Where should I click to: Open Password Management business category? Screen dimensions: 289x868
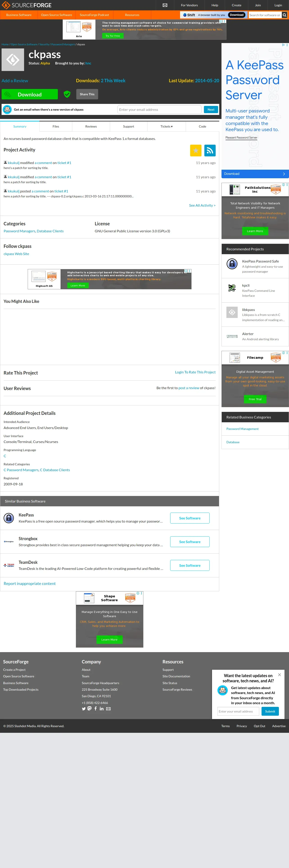243,429
